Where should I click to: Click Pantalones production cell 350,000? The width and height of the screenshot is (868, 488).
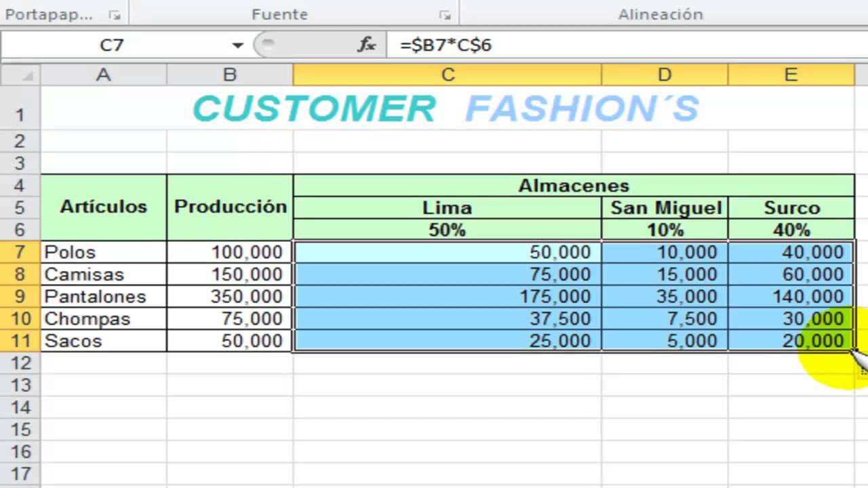[x=230, y=296]
